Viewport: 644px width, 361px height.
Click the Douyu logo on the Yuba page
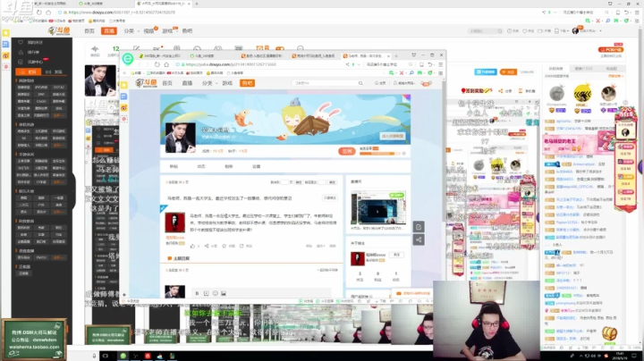coord(146,83)
